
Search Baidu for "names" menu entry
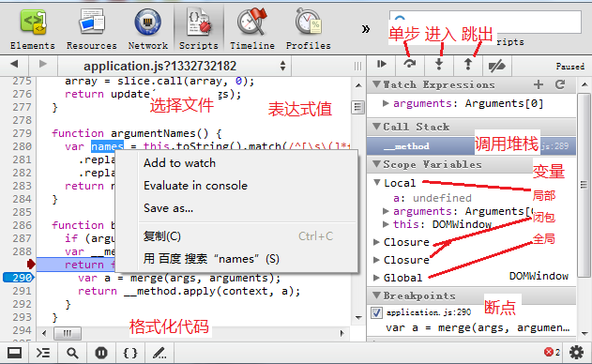click(x=236, y=259)
